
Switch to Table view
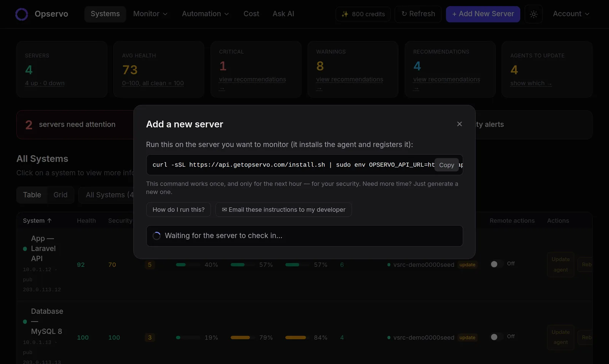click(x=32, y=195)
